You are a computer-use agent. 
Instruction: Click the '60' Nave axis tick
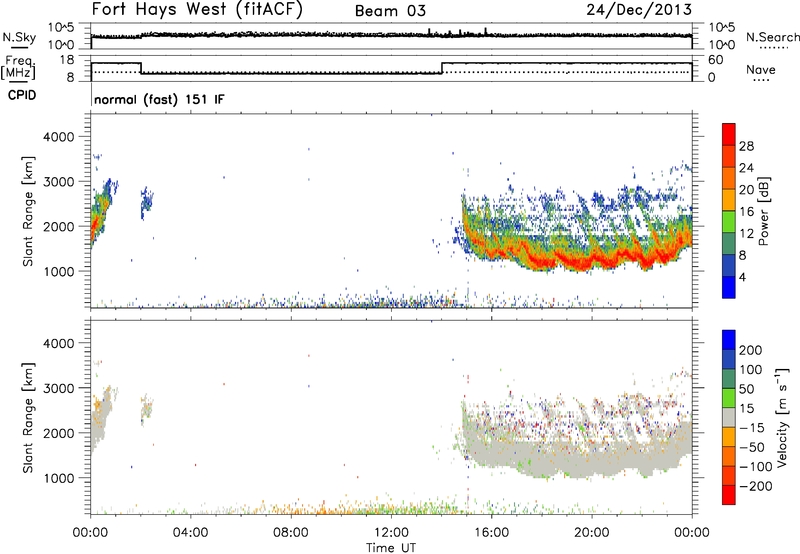click(x=716, y=60)
